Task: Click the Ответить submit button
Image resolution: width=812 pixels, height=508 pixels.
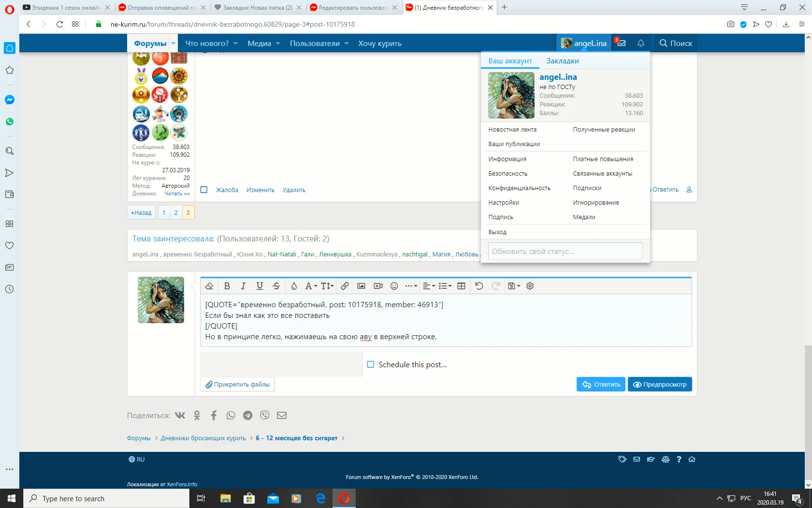Action: tap(601, 384)
